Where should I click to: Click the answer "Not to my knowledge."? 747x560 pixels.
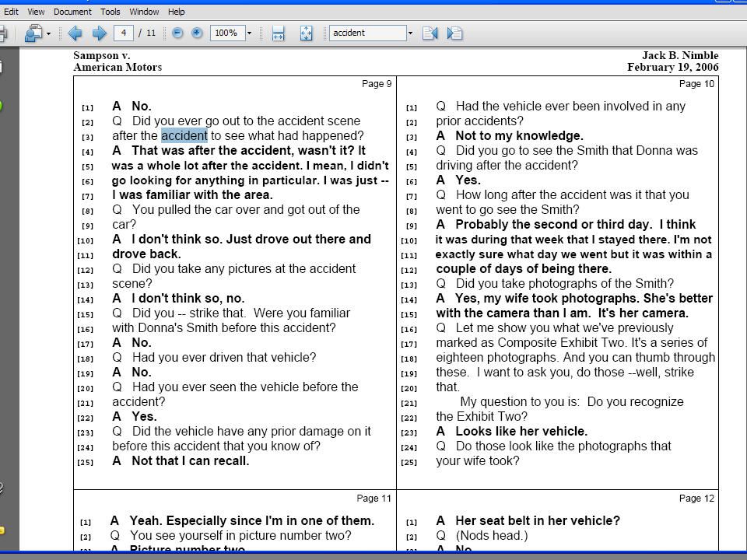click(519, 135)
